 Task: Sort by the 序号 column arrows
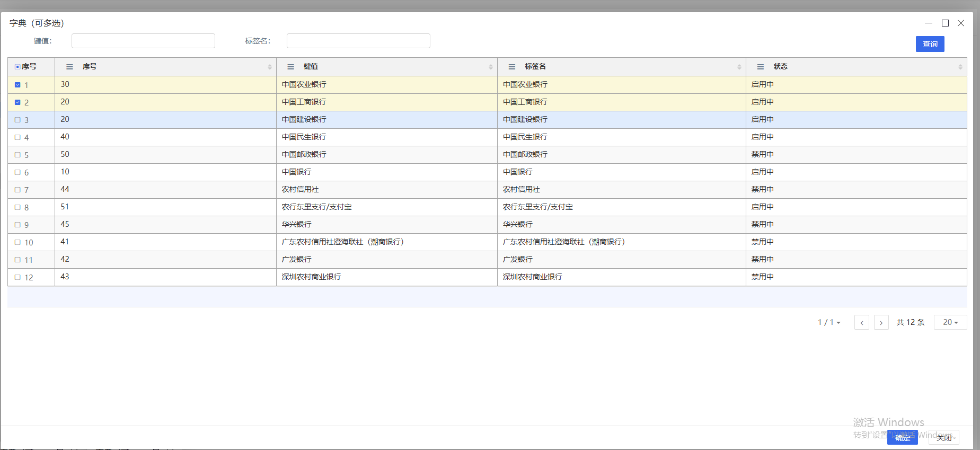tap(270, 67)
